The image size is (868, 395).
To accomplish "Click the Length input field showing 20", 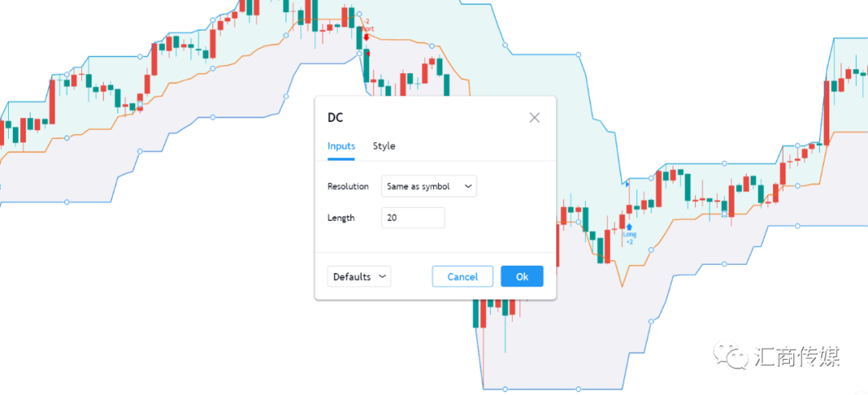I will 413,218.
